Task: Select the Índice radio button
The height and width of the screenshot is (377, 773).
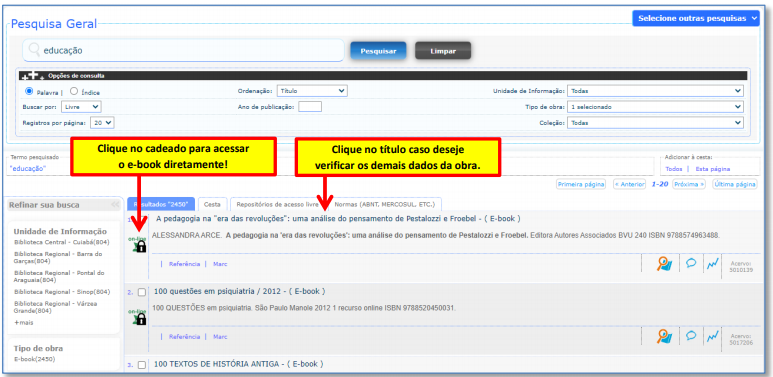Action: (73, 91)
